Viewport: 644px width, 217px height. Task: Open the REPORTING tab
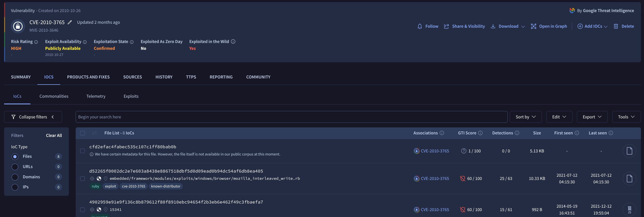pyautogui.click(x=221, y=77)
